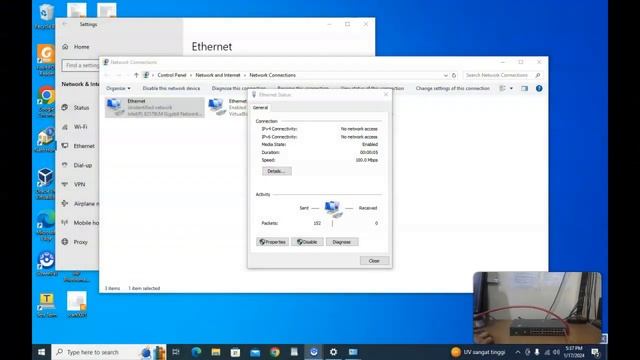Open Airplane mode in Settings sidebar
Screen dimensions: 640x360
pyautogui.click(x=79, y=204)
